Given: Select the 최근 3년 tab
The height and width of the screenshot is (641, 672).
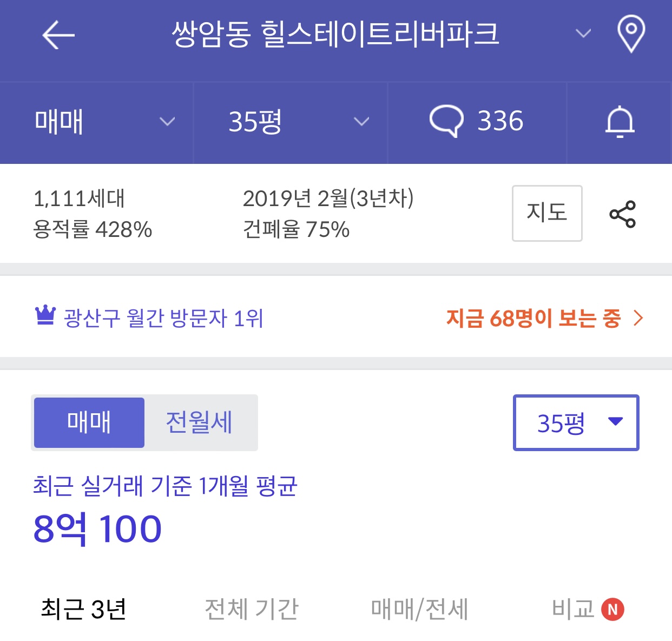Looking at the screenshot, I should click(x=83, y=610).
